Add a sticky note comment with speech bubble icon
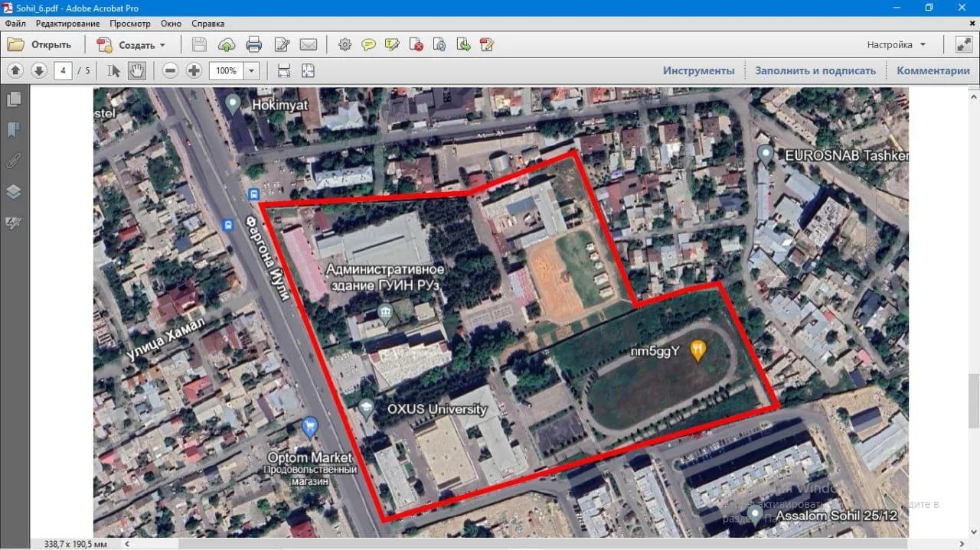Image resolution: width=980 pixels, height=550 pixels. point(368,44)
